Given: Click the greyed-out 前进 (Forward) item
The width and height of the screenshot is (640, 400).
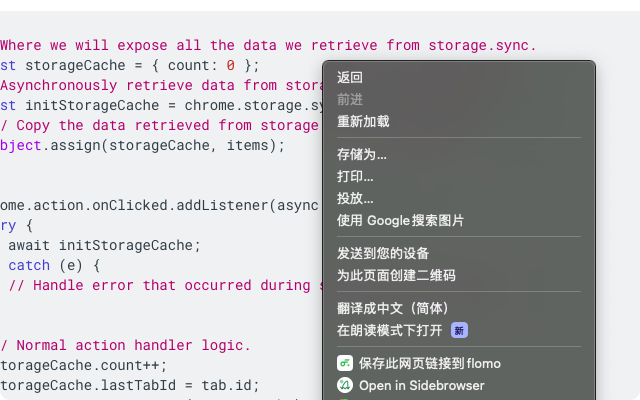Looking at the screenshot, I should pos(350,100).
